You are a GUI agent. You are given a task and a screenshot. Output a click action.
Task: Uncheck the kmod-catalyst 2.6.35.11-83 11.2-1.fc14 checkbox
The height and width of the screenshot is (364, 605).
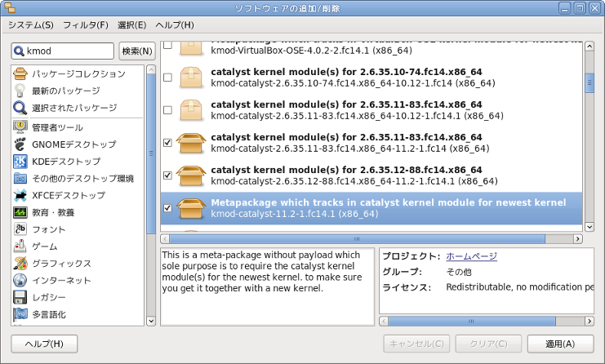167,143
